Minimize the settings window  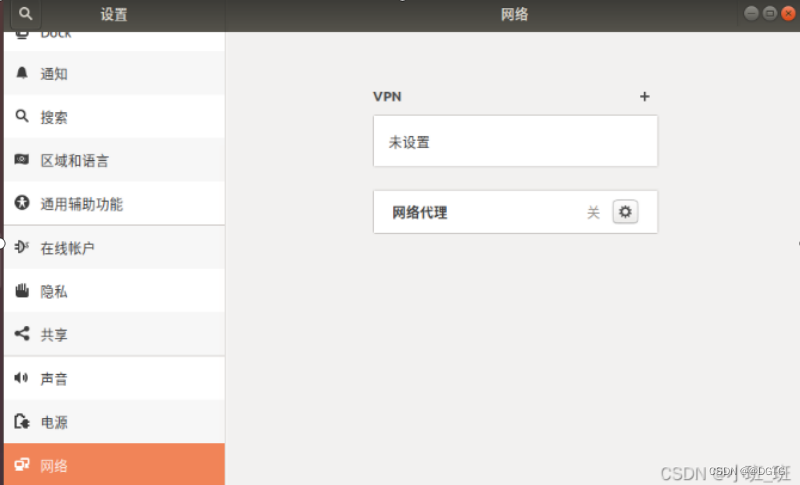point(751,13)
